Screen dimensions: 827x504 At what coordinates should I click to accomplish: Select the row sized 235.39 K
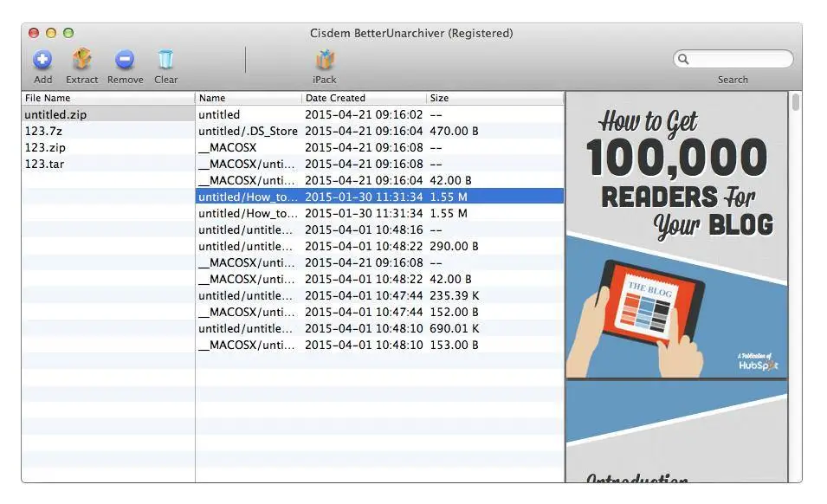380,295
